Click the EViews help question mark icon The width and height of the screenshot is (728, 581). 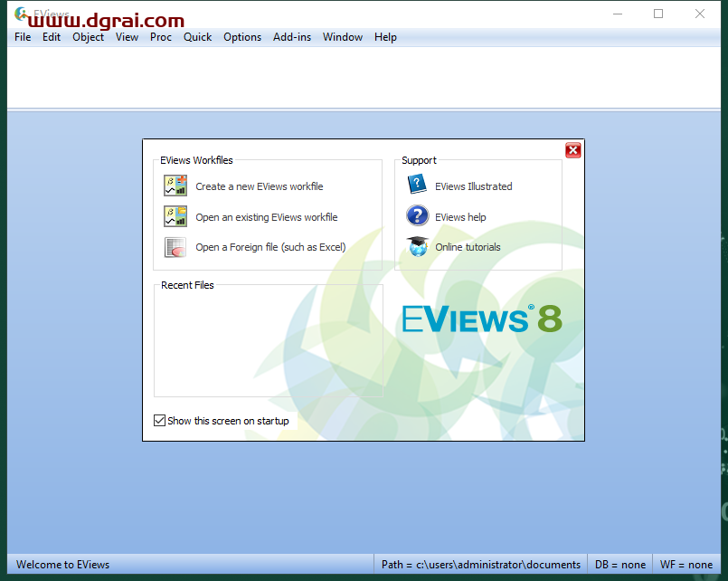[x=418, y=216]
